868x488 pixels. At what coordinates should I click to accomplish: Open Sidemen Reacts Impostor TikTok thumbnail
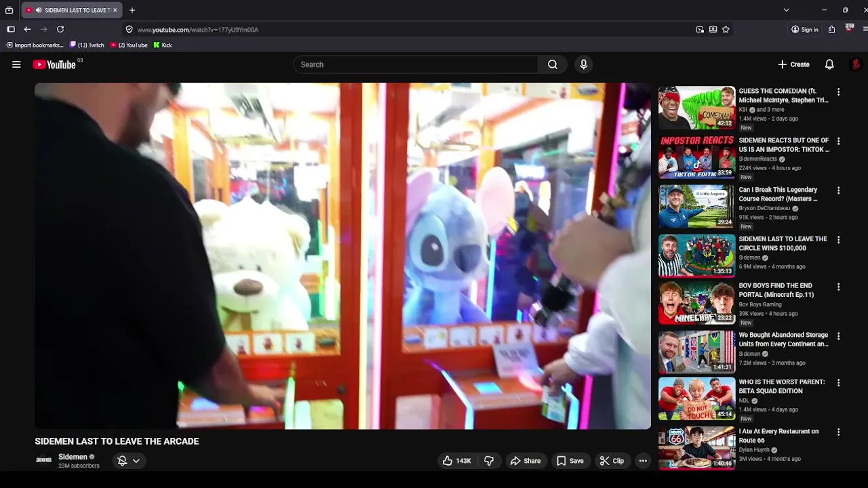(696, 157)
